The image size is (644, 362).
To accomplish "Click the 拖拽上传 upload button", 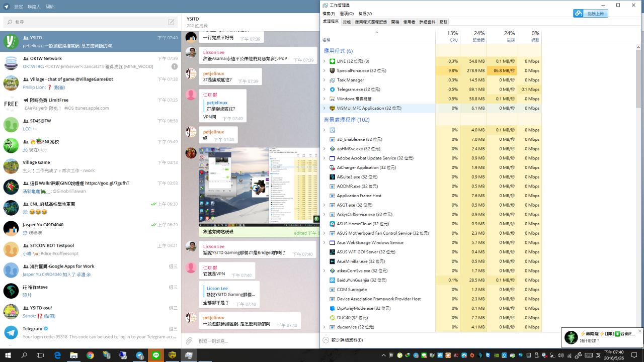I will click(591, 14).
